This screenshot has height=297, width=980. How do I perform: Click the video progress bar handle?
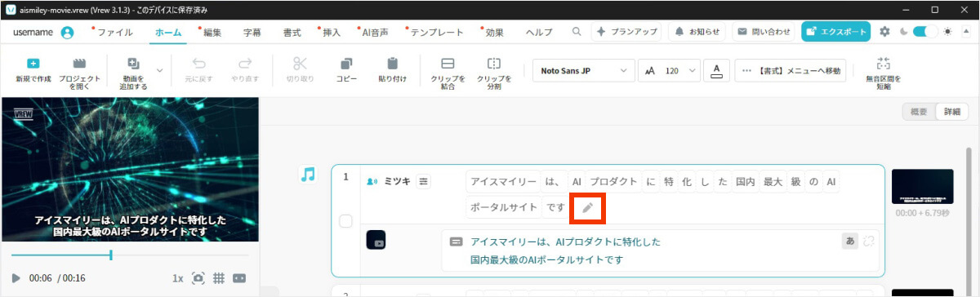click(111, 255)
